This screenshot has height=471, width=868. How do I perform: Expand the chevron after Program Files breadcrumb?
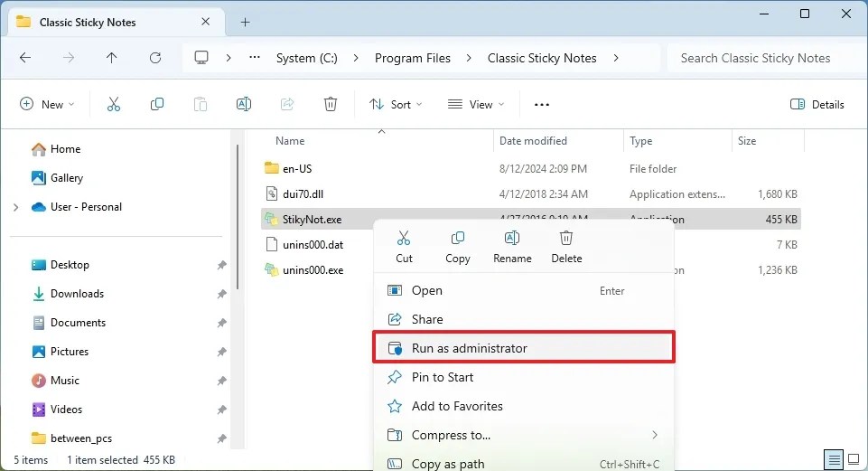click(469, 58)
